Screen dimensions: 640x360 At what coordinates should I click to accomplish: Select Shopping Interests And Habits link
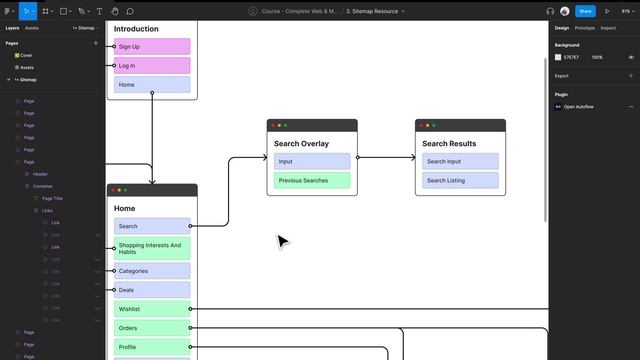[152, 248]
